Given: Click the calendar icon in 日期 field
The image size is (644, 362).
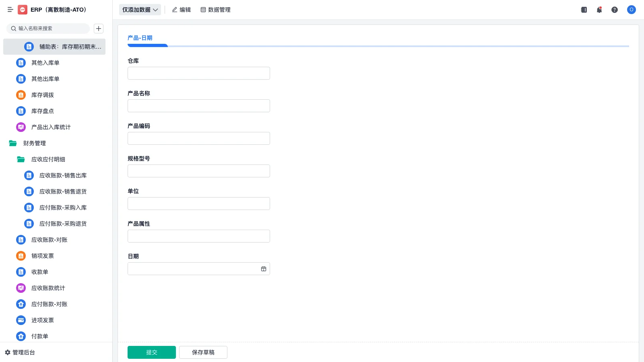Looking at the screenshot, I should pyautogui.click(x=264, y=269).
